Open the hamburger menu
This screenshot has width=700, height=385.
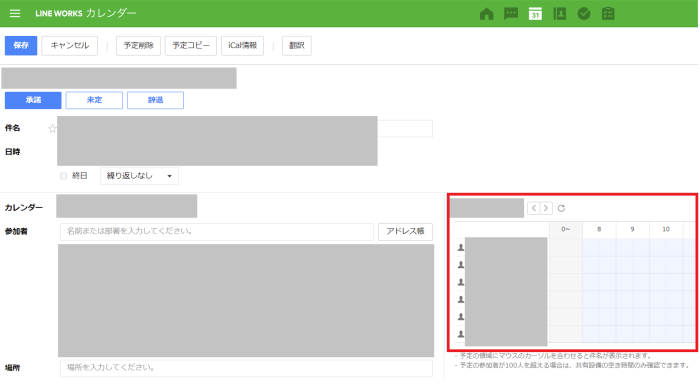pos(15,13)
